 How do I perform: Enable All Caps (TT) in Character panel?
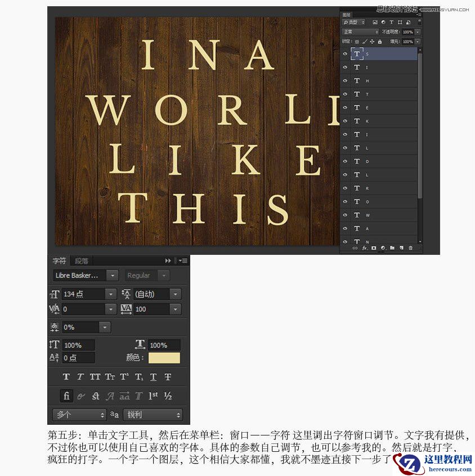(95, 377)
